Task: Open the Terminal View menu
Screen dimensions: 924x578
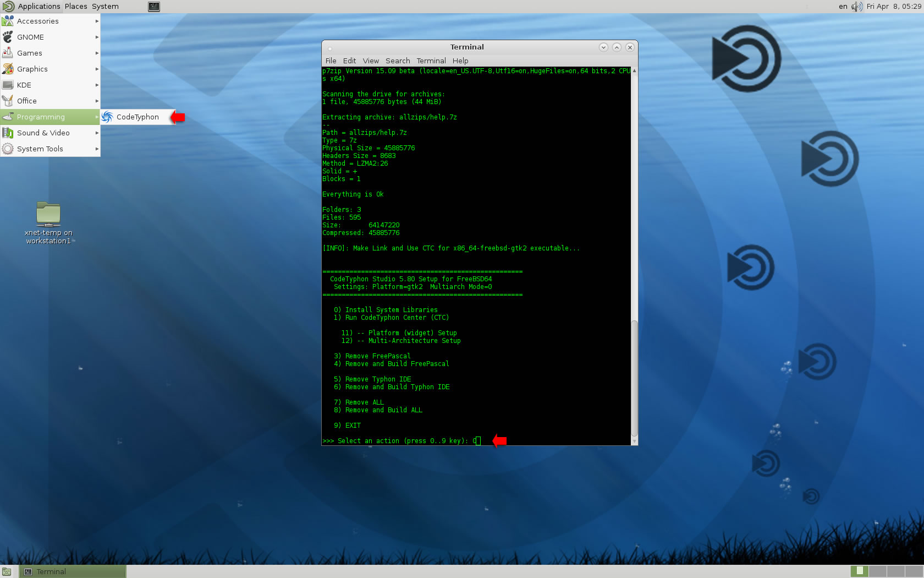Action: [371, 61]
